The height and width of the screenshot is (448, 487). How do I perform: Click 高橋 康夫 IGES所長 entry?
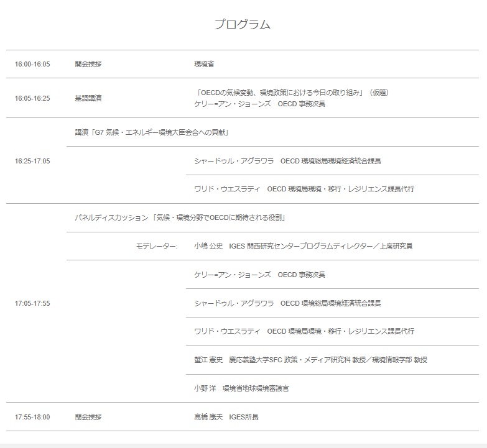pyautogui.click(x=226, y=417)
